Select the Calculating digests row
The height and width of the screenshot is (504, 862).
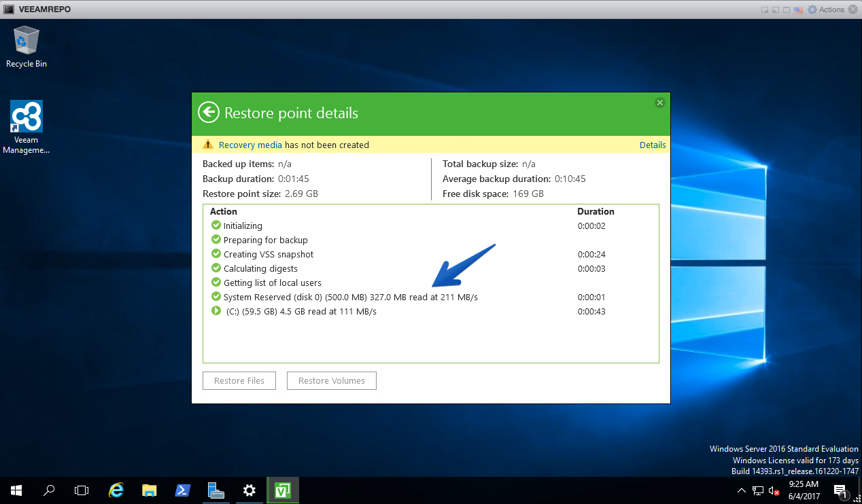pyautogui.click(x=430, y=268)
